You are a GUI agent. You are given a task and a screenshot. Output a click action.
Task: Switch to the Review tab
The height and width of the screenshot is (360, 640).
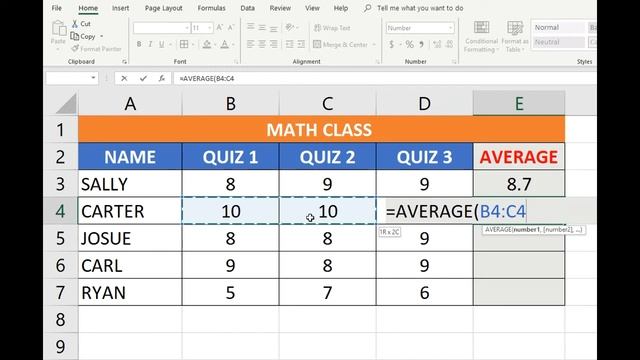pos(280,8)
